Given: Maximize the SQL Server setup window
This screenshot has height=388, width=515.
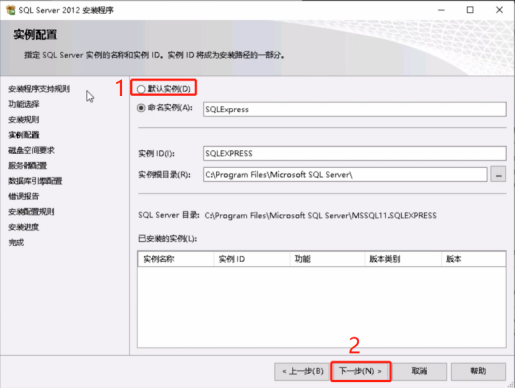Looking at the screenshot, I should click(470, 10).
